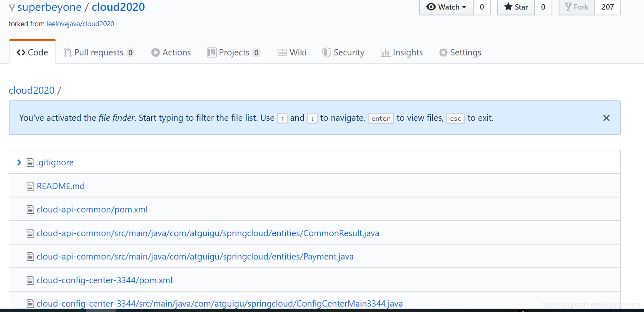
Task: Click the Code brackets icon
Action: click(21, 52)
